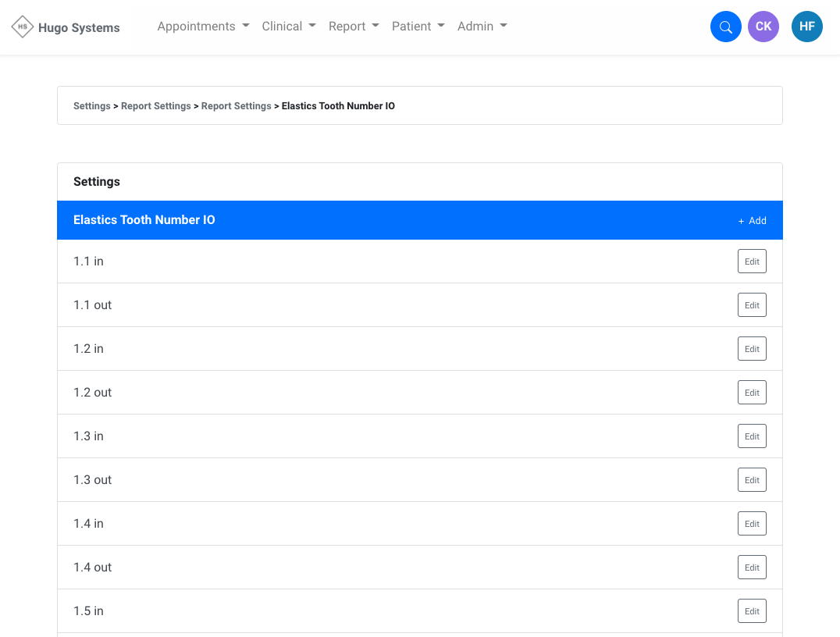Edit the 1.3 out entry
Viewport: 840px width, 637px height.
[x=751, y=480]
